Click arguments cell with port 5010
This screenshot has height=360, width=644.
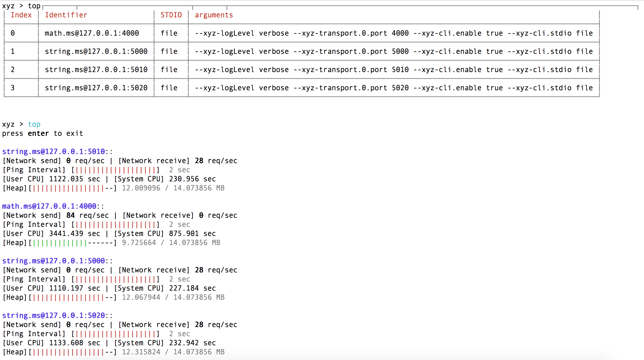394,70
